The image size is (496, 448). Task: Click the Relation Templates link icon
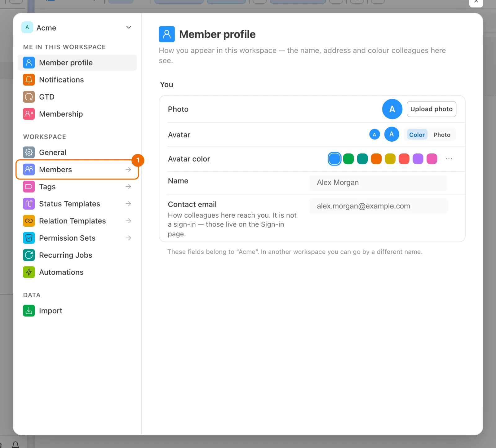pyautogui.click(x=29, y=221)
